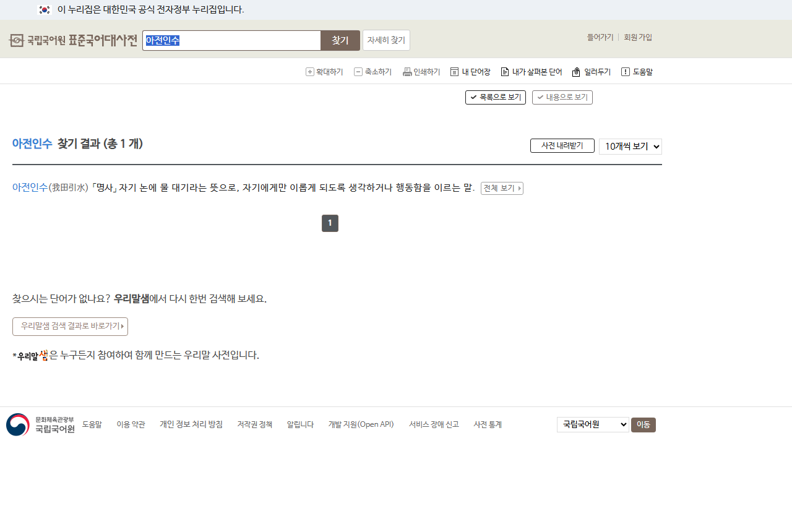Open the 회원 가입 sign-up link

tap(638, 37)
